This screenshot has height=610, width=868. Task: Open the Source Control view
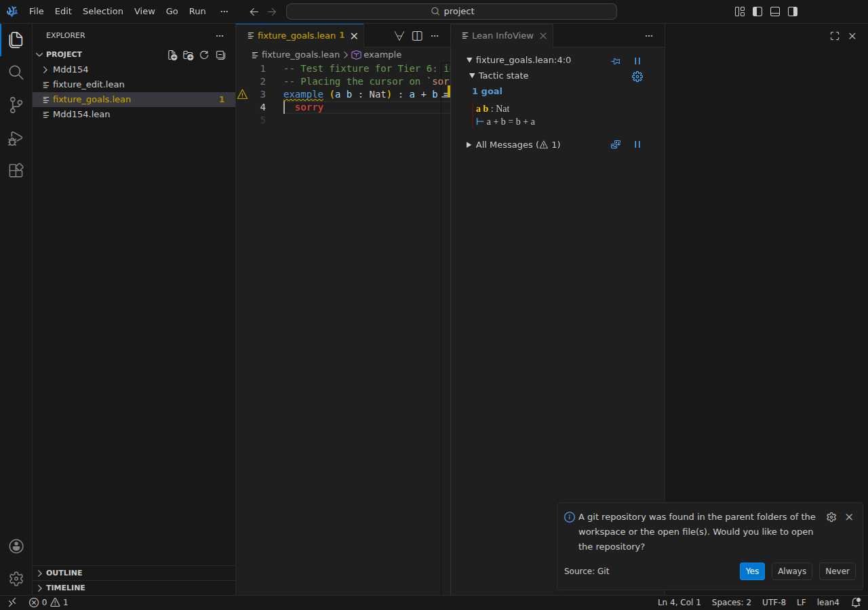tap(16, 105)
